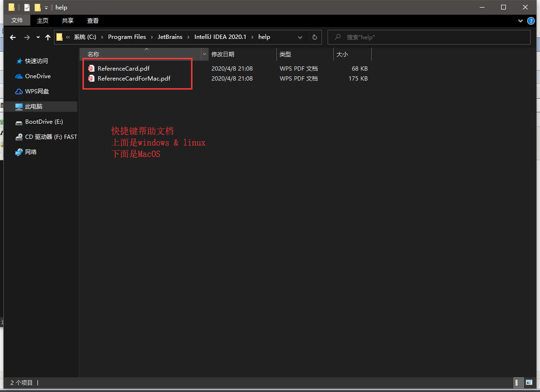Click the 68 KB size cell
This screenshot has height=392, width=540.
359,69
